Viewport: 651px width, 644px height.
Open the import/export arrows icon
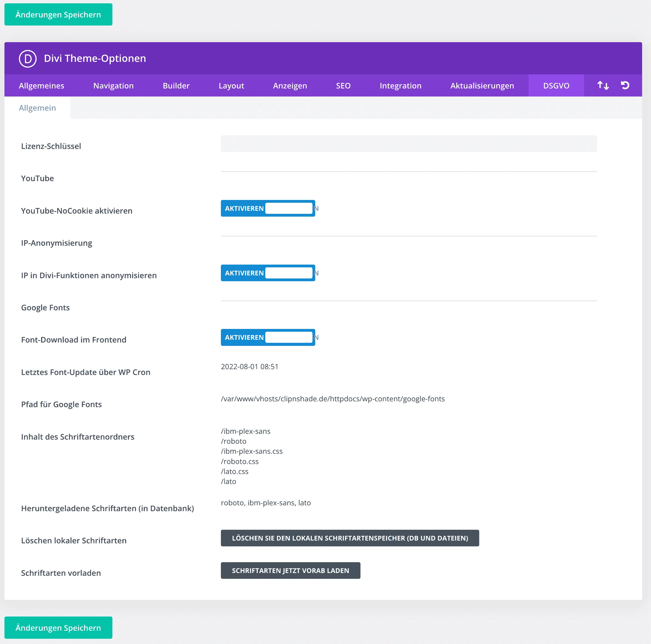pyautogui.click(x=603, y=85)
